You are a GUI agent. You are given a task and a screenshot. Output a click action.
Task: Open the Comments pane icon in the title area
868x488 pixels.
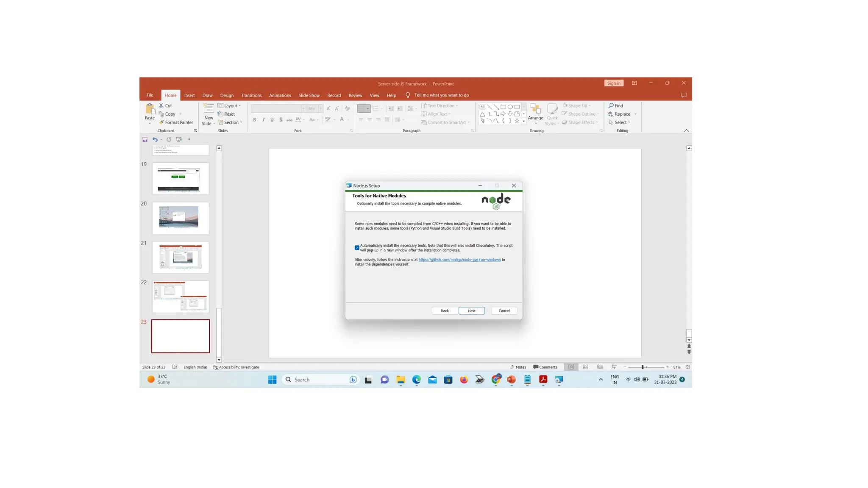click(684, 95)
